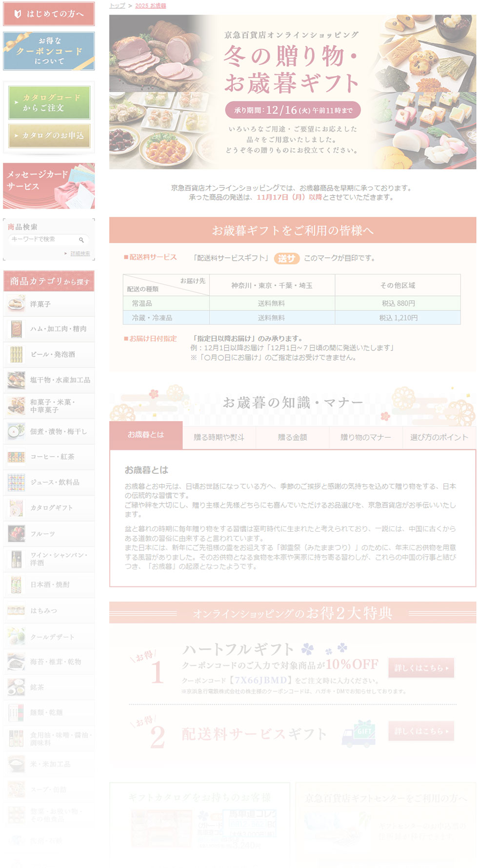This screenshot has width=478, height=868.
Task: Click the search magnifier icon
Action: pos(81,240)
